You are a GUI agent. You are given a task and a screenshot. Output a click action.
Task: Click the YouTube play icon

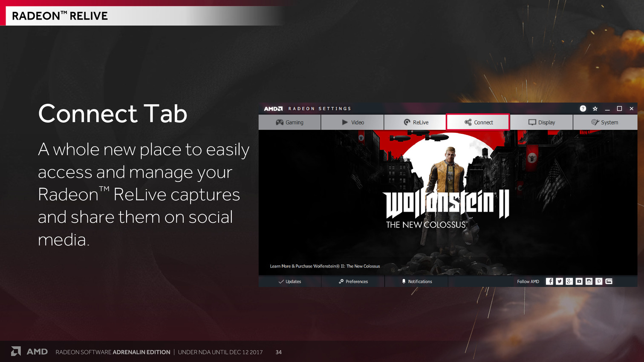[x=579, y=281]
